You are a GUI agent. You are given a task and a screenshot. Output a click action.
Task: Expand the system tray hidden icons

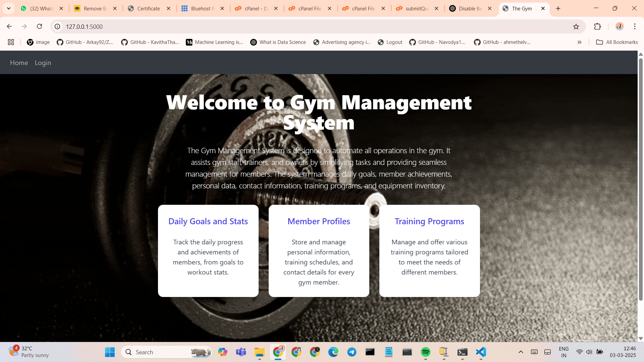[x=521, y=352]
